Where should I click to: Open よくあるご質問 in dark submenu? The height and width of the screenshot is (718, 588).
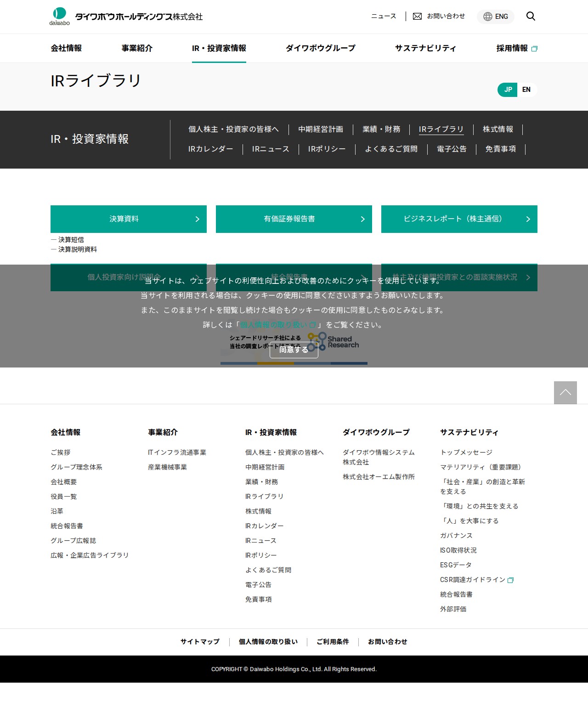click(x=391, y=149)
